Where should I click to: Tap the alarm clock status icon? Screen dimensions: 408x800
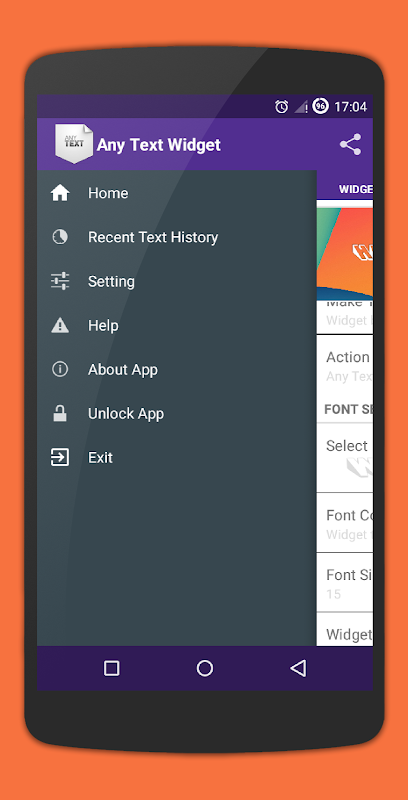(x=282, y=107)
